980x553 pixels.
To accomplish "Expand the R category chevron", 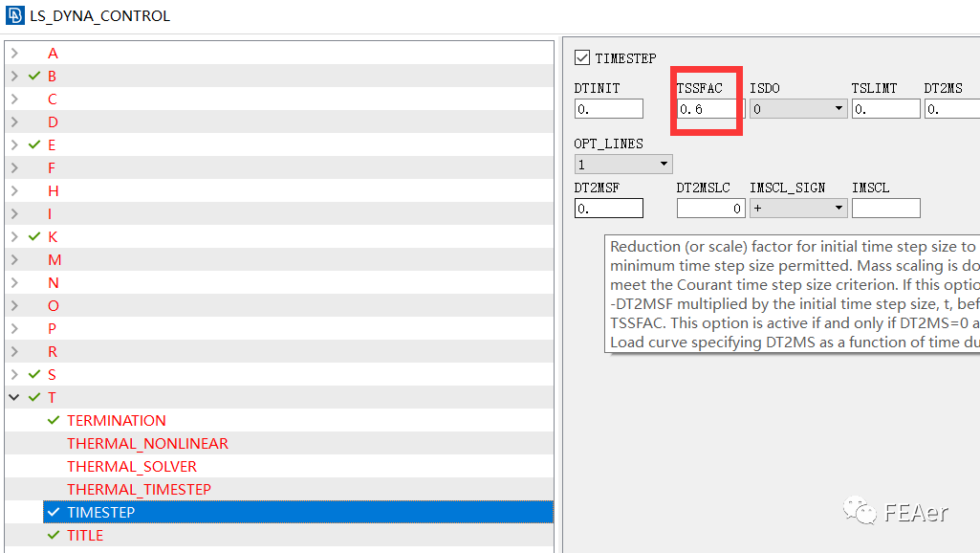I will point(14,351).
